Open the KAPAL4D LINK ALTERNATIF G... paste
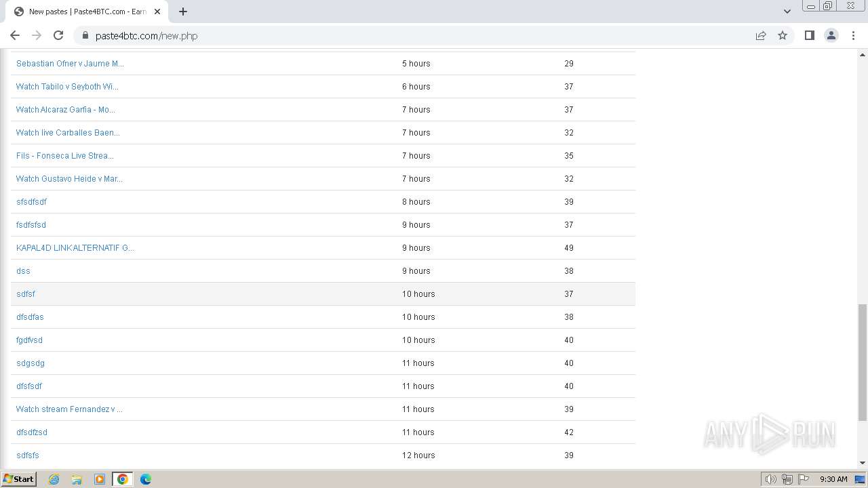This screenshot has width=868, height=488. click(x=75, y=248)
